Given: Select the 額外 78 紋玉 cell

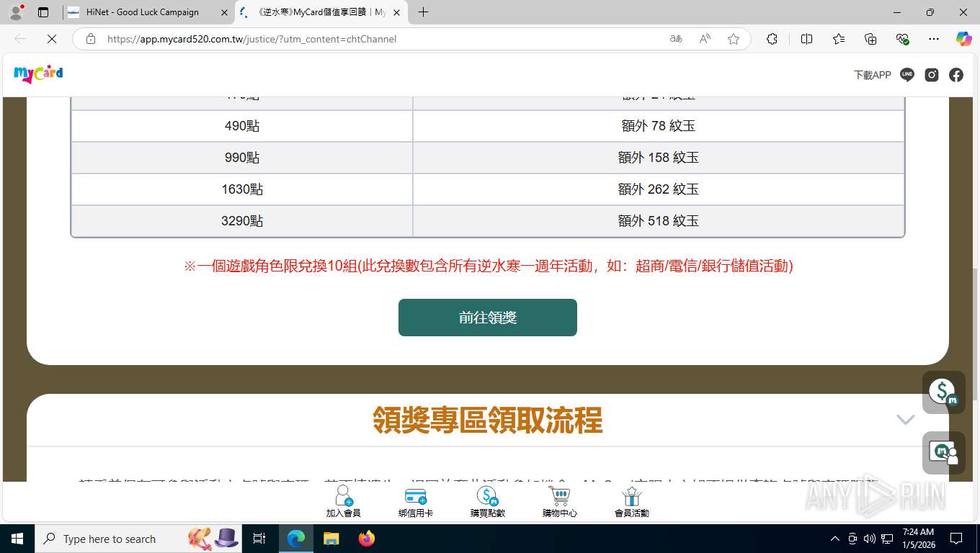Looking at the screenshot, I should (x=659, y=126).
